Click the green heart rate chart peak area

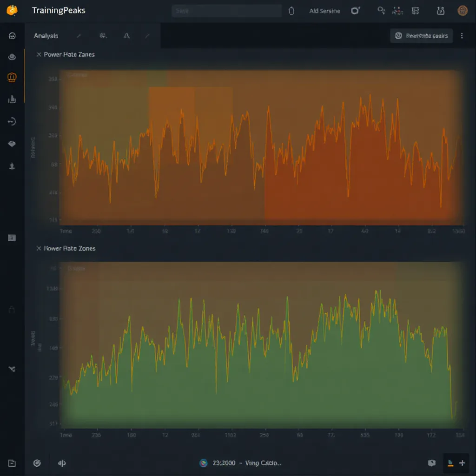(377, 325)
